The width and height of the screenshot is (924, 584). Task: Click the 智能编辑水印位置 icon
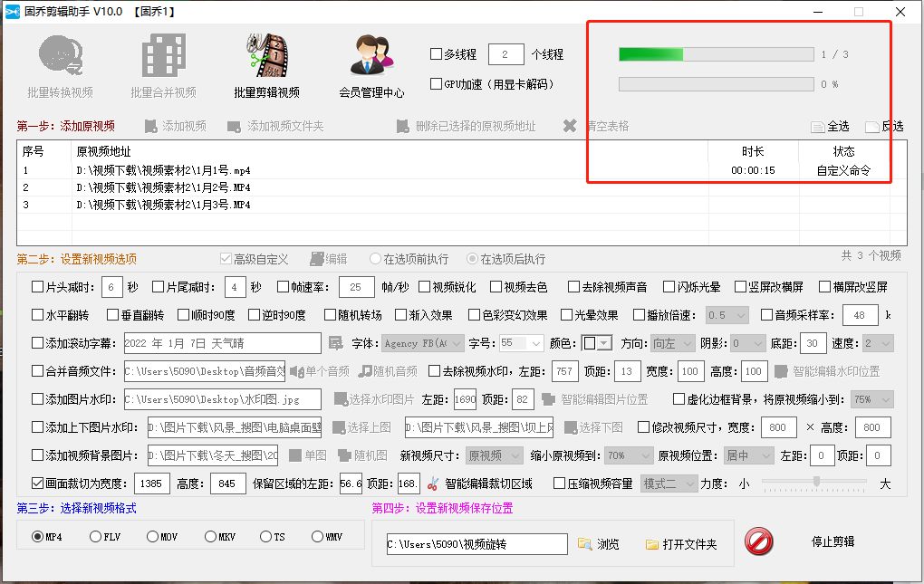point(781,371)
